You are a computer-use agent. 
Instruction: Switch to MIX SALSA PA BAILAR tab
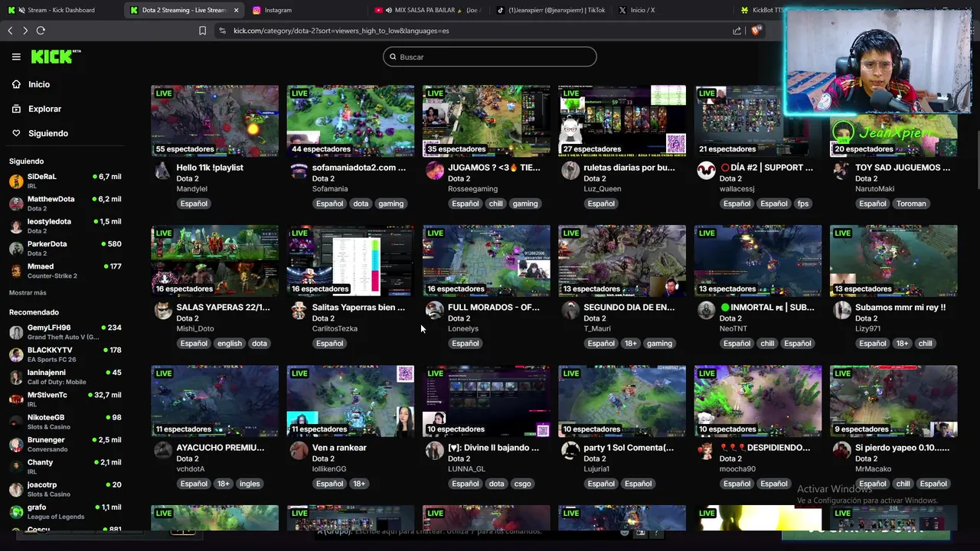coord(429,10)
